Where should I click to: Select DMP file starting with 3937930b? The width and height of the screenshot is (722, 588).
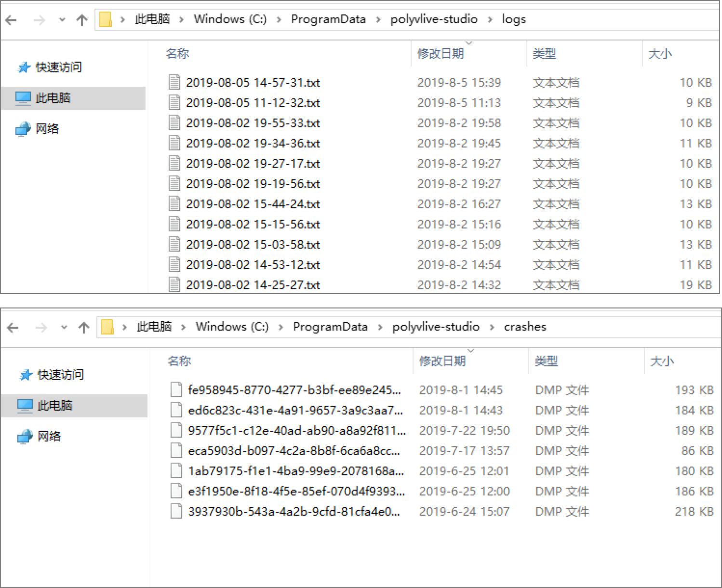(294, 511)
